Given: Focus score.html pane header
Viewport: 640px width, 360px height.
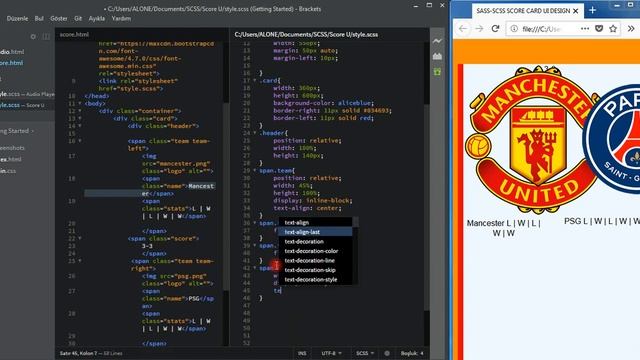Looking at the screenshot, I should (x=74, y=35).
